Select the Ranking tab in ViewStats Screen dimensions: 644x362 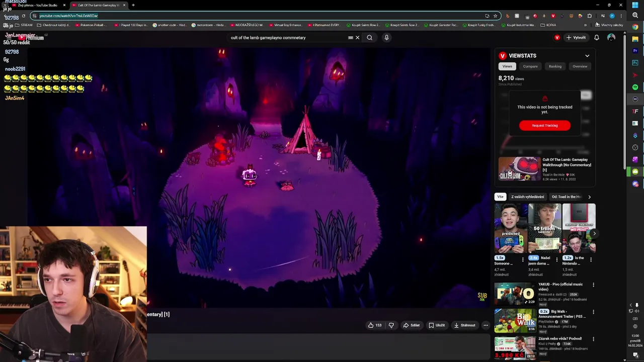(555, 66)
